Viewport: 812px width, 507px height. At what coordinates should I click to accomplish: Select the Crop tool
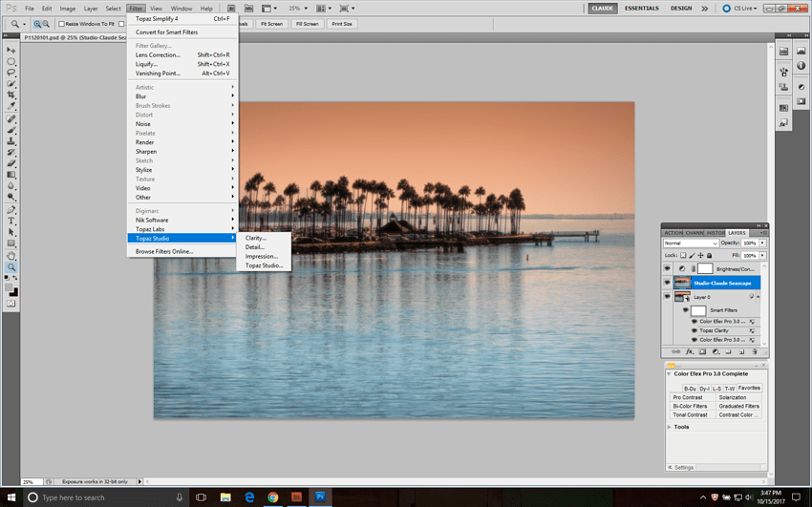(11, 95)
